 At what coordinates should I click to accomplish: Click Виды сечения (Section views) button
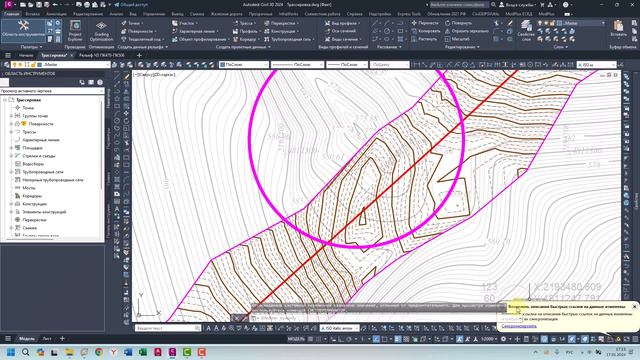tap(343, 39)
